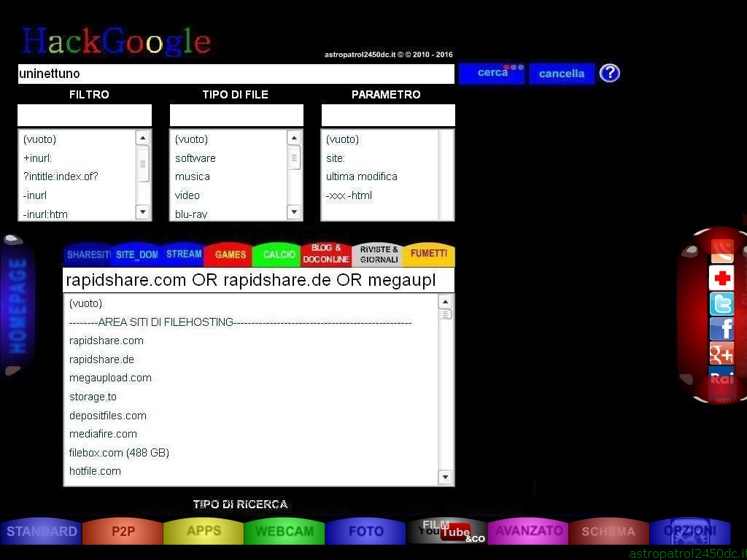Click the HackGoogle logo
Viewport: 747px width, 560px height.
click(x=116, y=42)
